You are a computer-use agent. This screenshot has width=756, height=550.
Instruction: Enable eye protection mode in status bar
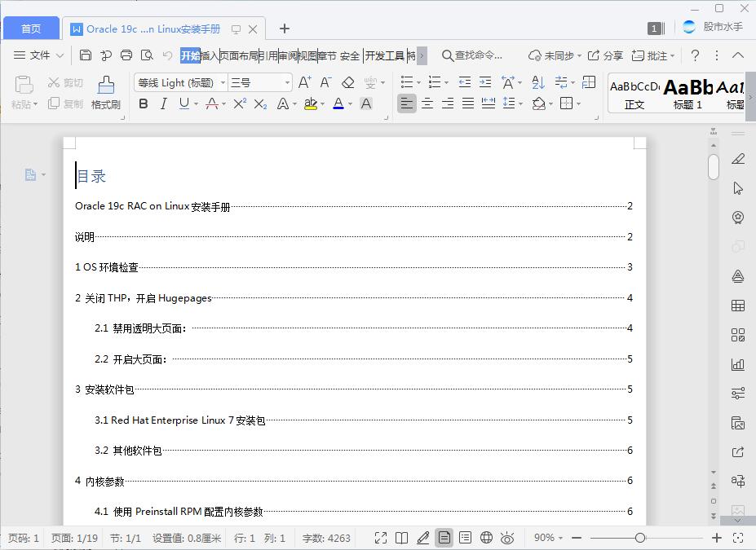[506, 538]
